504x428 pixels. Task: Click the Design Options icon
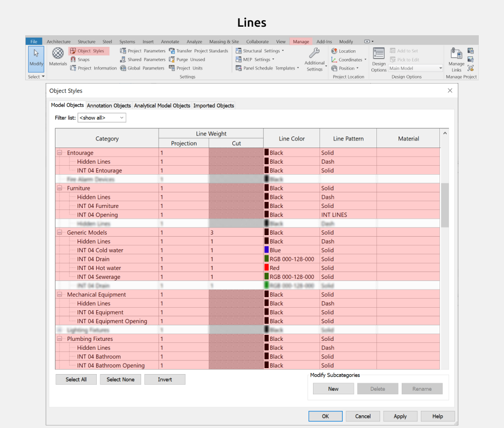(x=379, y=53)
